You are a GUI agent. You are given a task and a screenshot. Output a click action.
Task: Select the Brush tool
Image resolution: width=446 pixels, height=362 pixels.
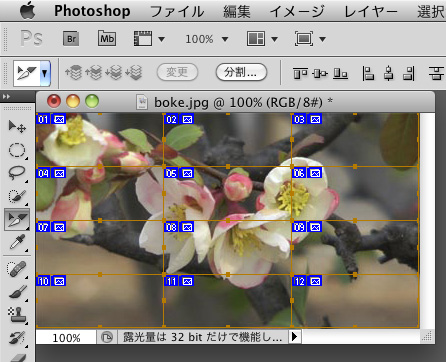coord(17,292)
